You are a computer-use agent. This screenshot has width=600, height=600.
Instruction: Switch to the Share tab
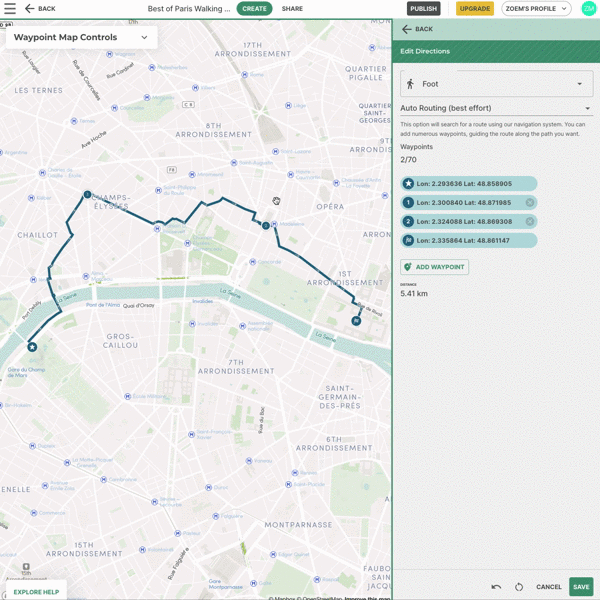[292, 9]
